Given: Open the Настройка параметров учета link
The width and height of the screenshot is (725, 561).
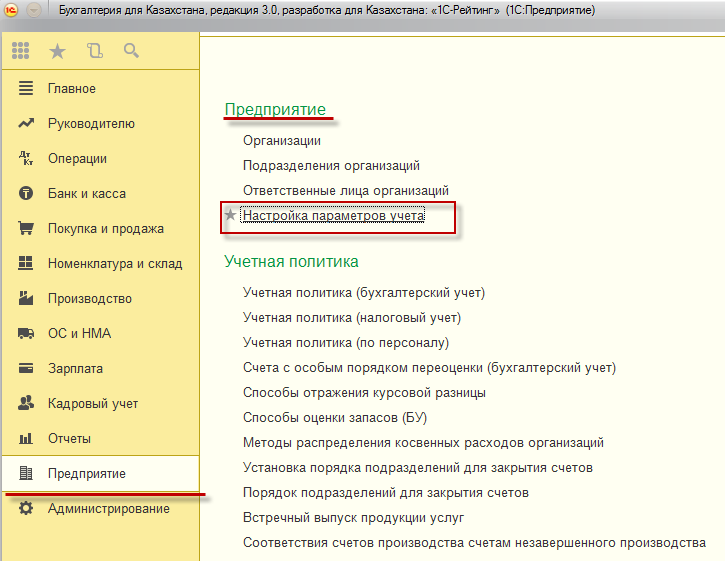Looking at the screenshot, I should tap(333, 215).
